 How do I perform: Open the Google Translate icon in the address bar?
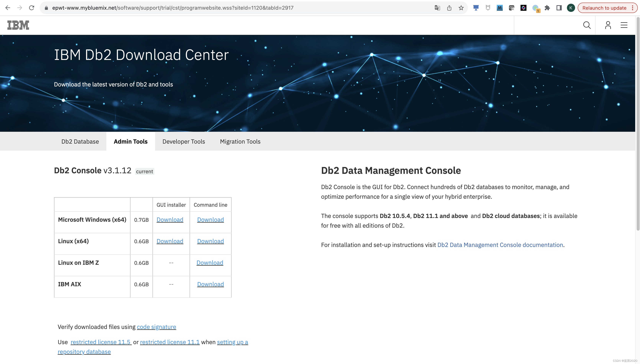(437, 8)
